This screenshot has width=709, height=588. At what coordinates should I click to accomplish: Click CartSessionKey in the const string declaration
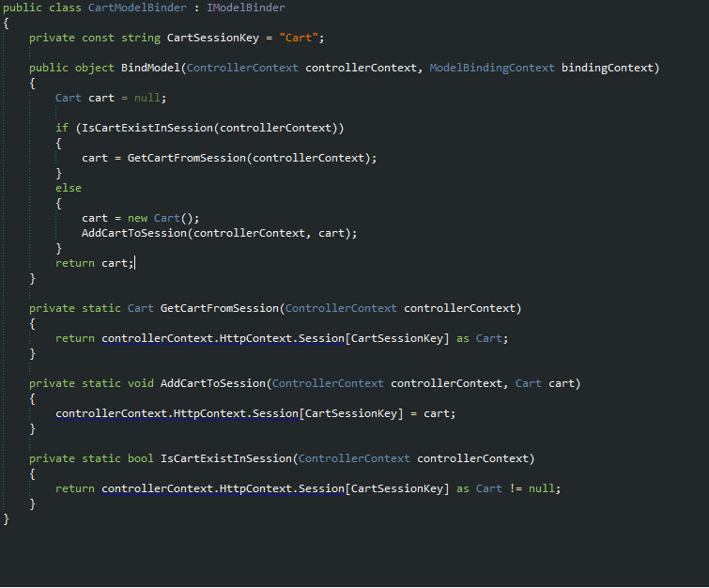click(212, 38)
